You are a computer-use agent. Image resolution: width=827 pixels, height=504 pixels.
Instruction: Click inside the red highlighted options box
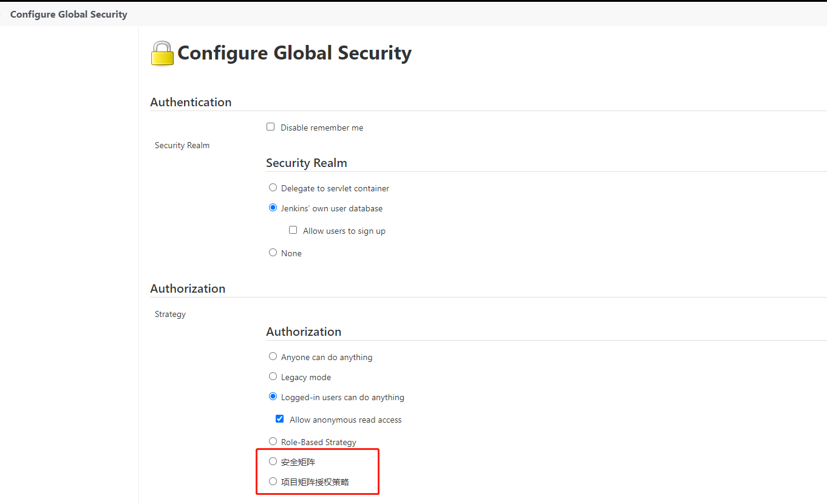[x=318, y=471]
